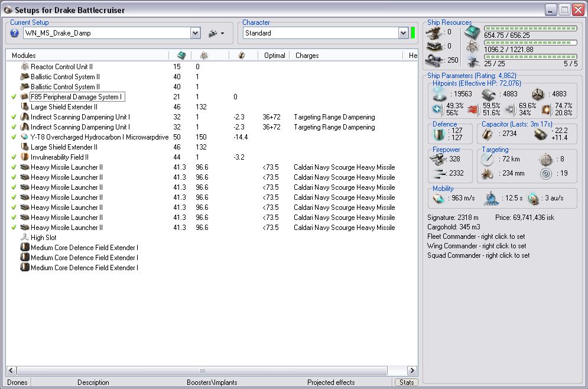Click the launcher hardpoints icon in Ship Resources

(x=434, y=46)
